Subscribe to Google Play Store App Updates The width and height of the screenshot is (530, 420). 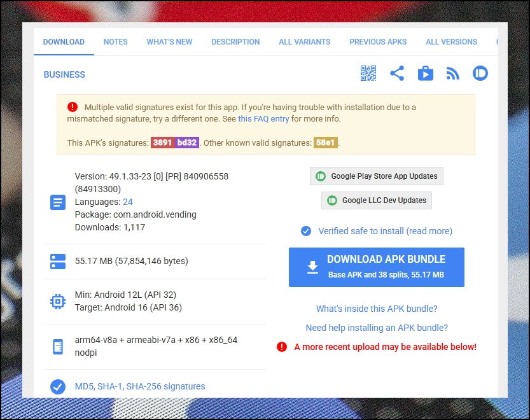[377, 176]
